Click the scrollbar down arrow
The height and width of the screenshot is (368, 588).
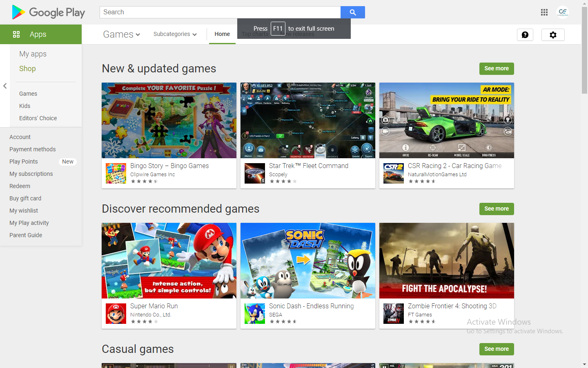click(584, 364)
